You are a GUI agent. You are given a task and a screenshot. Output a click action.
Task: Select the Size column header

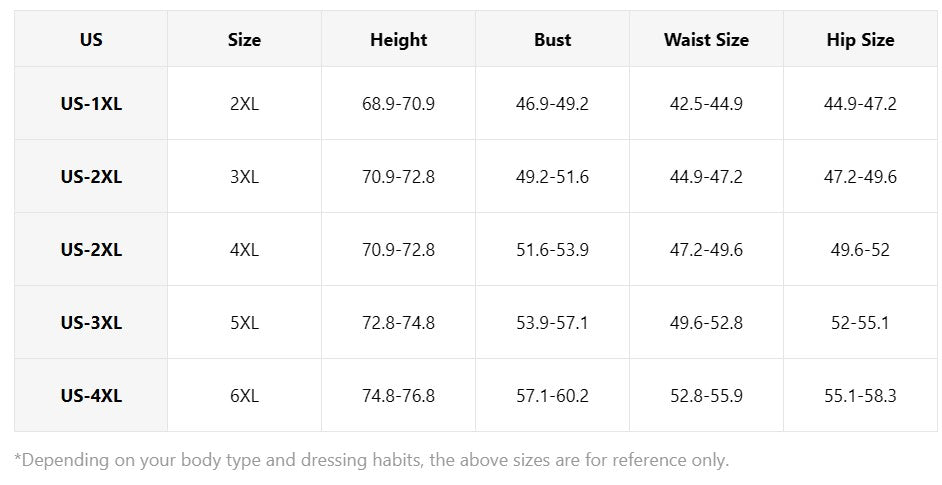click(x=245, y=40)
